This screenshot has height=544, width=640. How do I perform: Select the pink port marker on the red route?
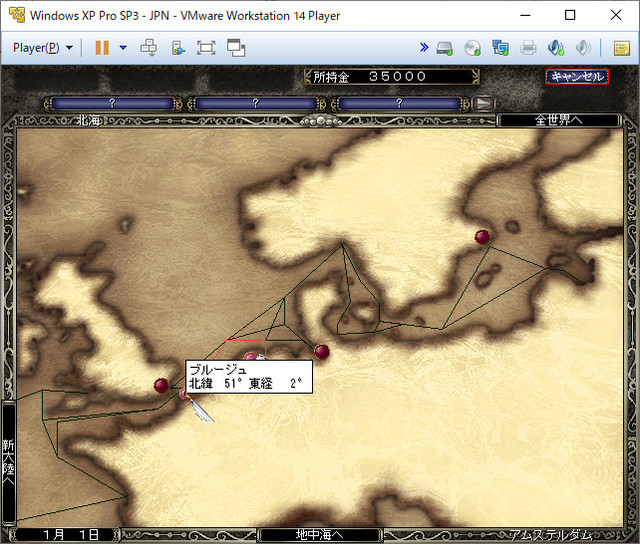coord(251,357)
